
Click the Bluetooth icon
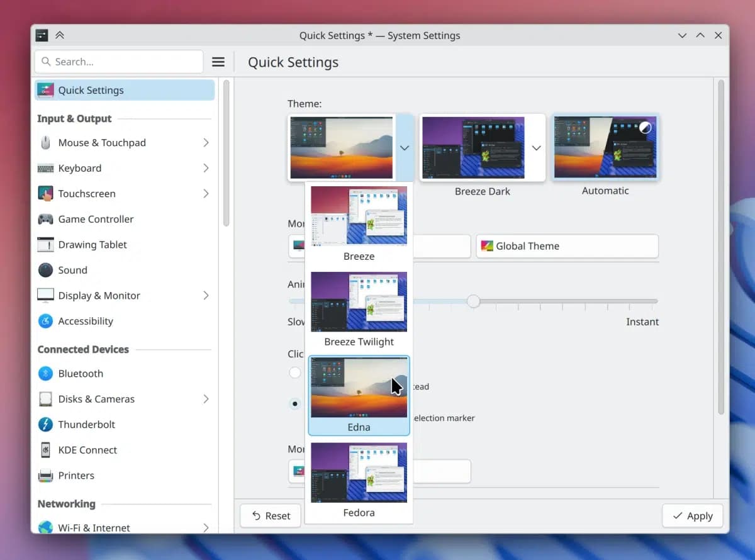tap(45, 373)
